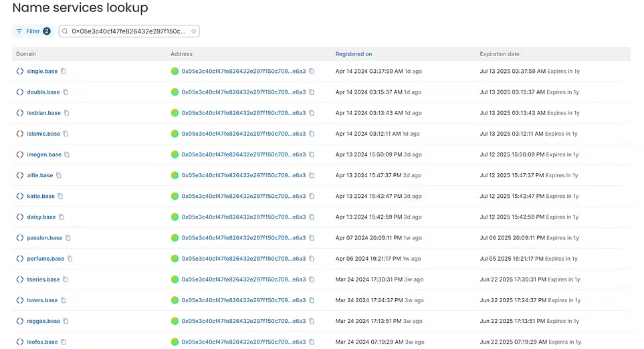
Task: Copy lesbian.base domain name
Action: click(66, 113)
